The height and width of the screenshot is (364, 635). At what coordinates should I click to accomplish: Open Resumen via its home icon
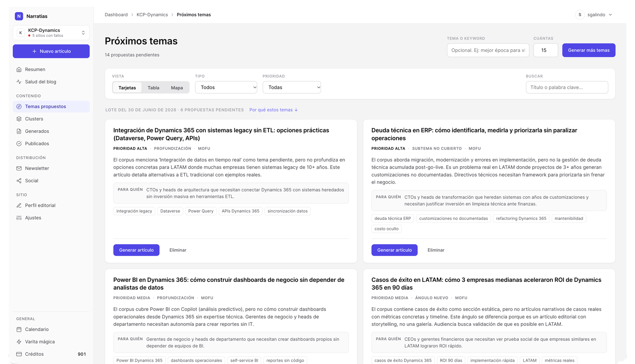[19, 69]
